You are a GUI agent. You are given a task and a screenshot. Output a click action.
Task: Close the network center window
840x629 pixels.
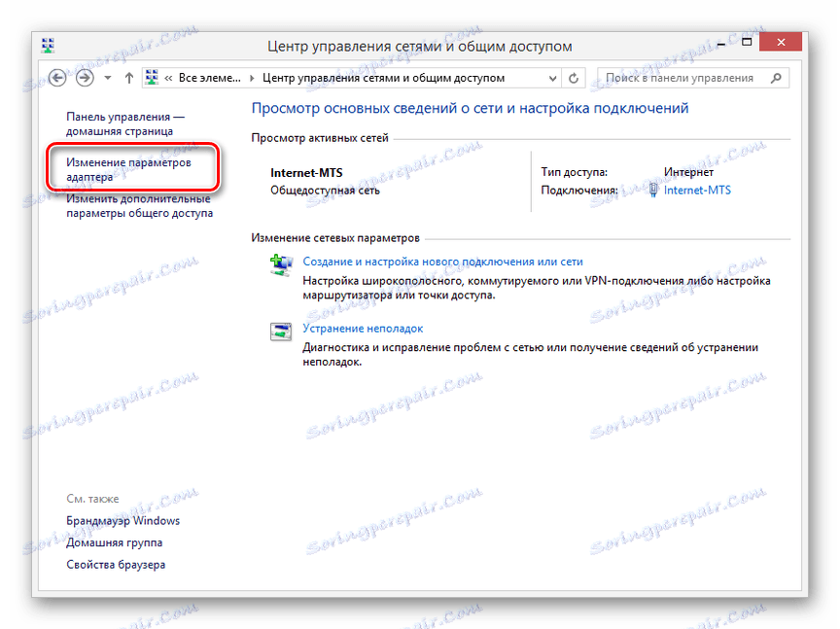[x=781, y=42]
